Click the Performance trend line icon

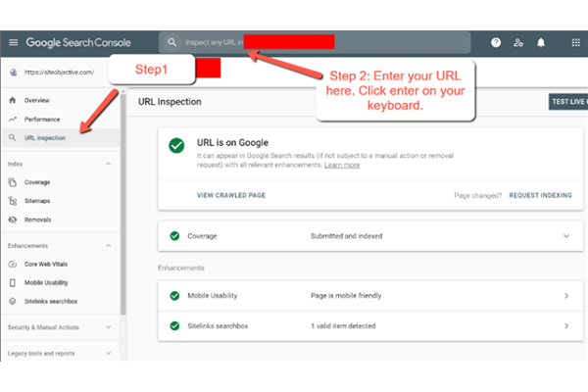[x=13, y=120]
